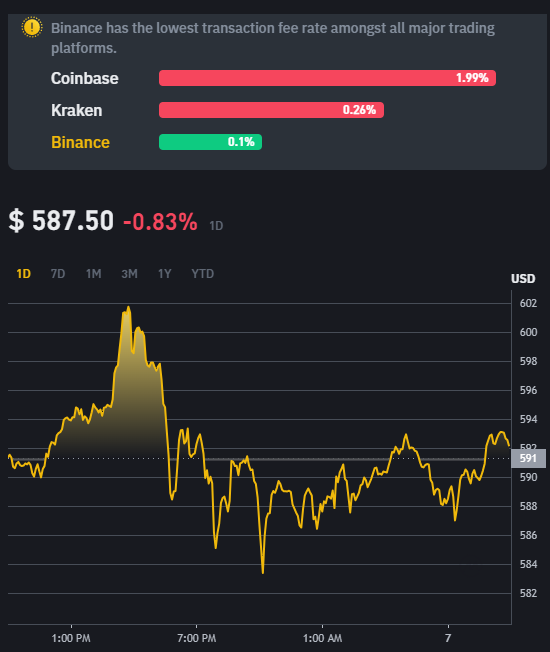The width and height of the screenshot is (550, 652).
Task: Switch chart to 3M range
Action: pos(129,274)
